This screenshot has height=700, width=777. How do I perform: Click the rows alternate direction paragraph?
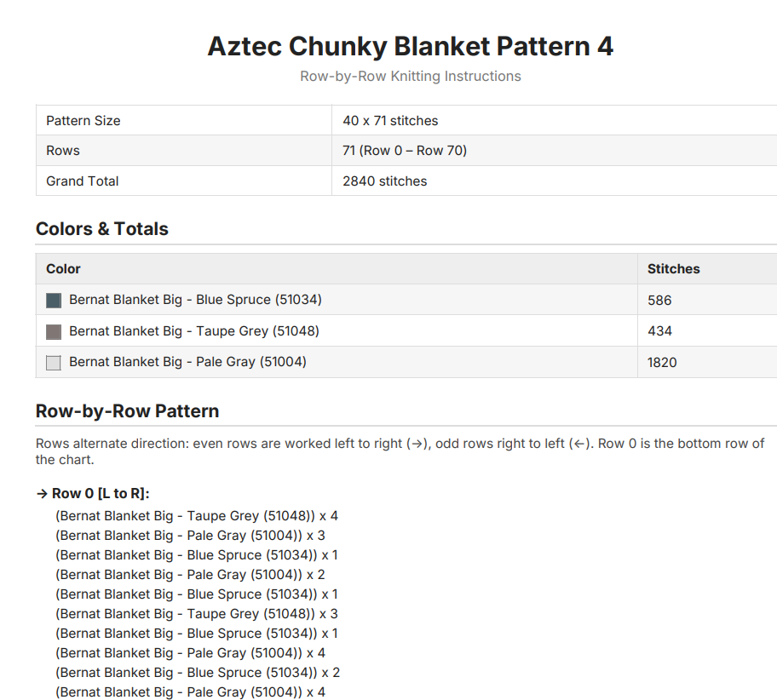pyautogui.click(x=400, y=451)
